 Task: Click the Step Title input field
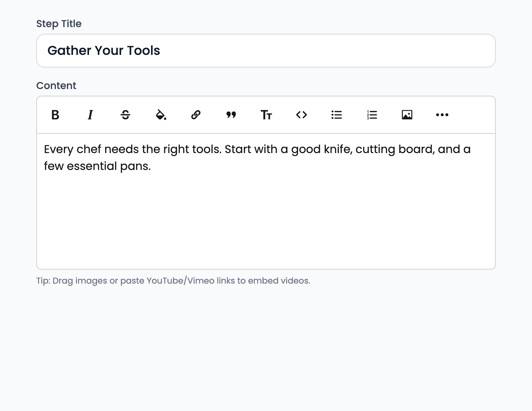tap(266, 51)
